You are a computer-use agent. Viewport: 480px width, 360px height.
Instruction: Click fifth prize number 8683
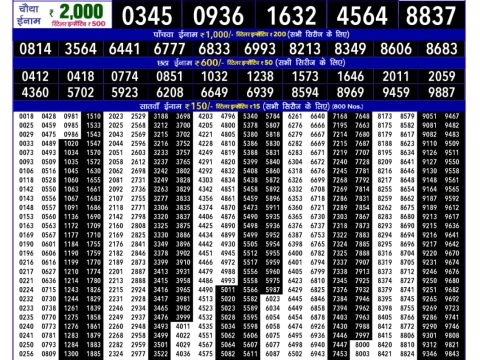[x=442, y=49]
